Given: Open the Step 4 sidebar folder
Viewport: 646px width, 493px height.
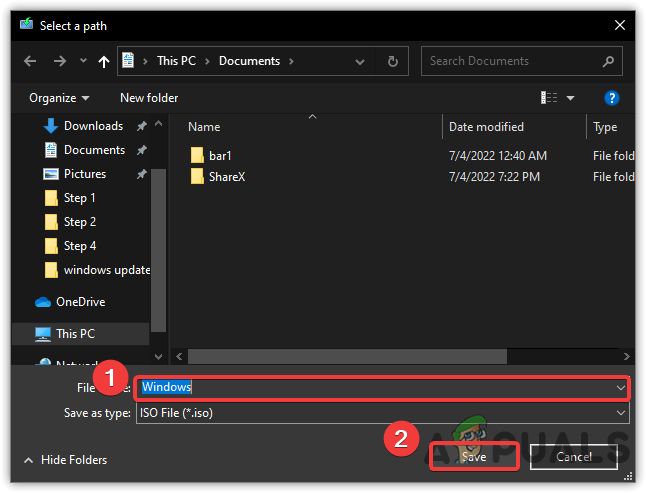Looking at the screenshot, I should pyautogui.click(x=80, y=246).
